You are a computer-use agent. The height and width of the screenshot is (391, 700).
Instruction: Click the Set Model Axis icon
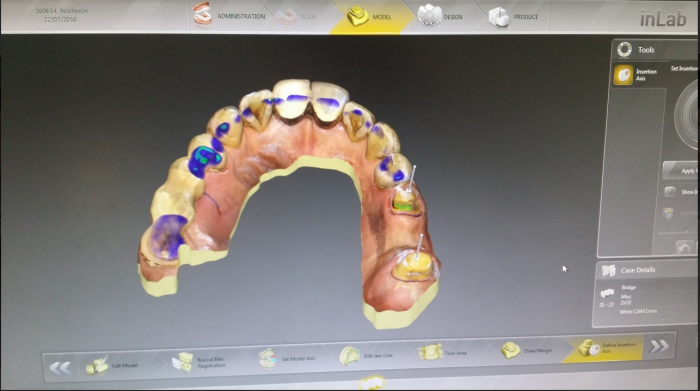[268, 358]
